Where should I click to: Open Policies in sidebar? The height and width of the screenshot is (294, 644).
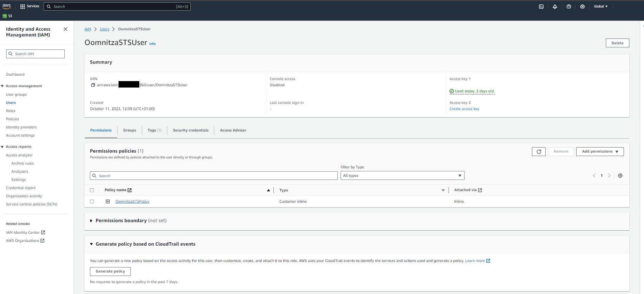[12, 119]
